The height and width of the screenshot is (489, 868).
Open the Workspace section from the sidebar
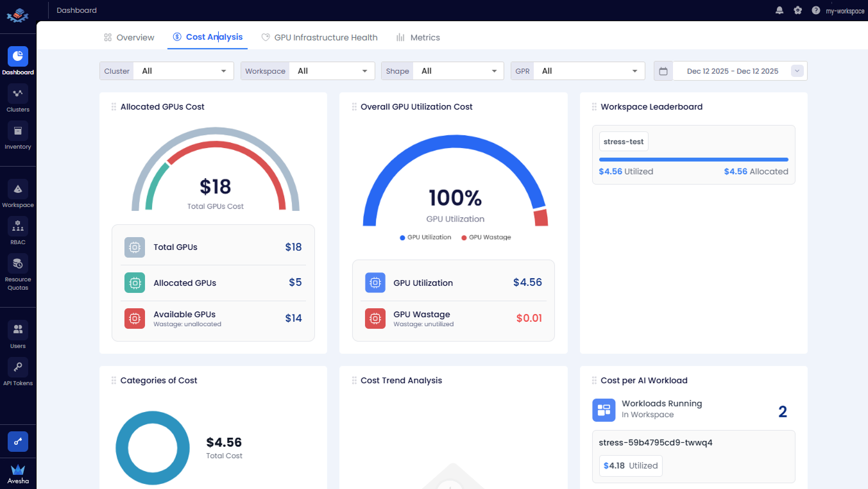point(17,192)
